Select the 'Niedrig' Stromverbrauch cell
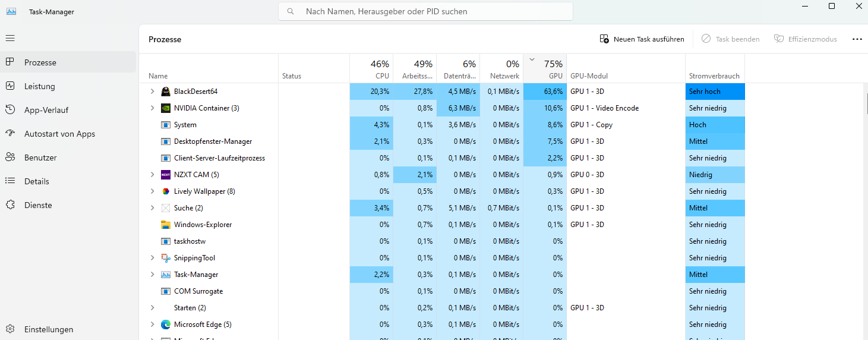Viewport: 868px width, 340px height. coord(715,175)
